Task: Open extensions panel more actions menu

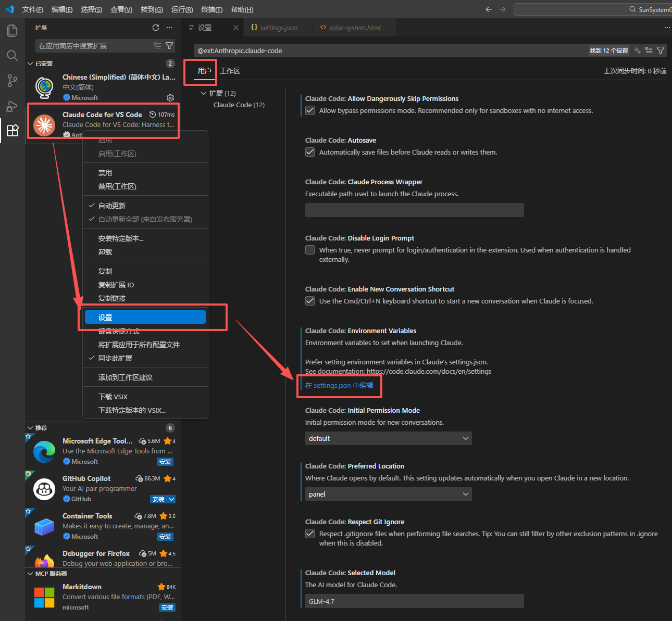Action: click(x=169, y=28)
